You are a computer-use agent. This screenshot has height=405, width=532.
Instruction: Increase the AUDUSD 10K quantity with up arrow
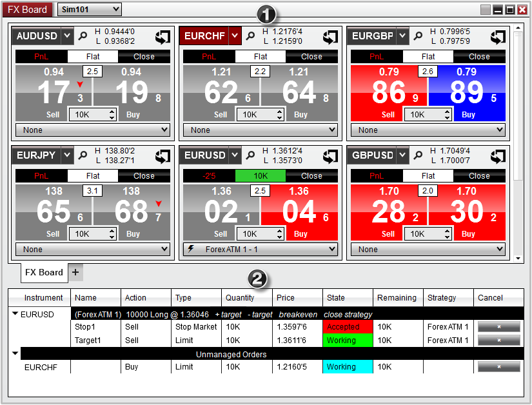tap(113, 111)
